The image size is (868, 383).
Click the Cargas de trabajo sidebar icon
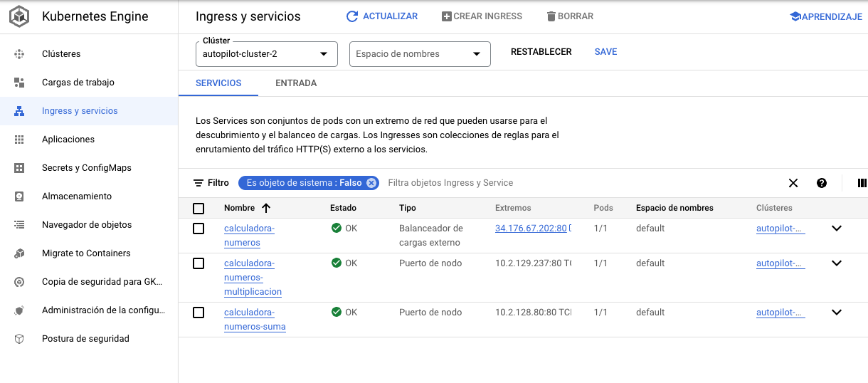coord(19,83)
